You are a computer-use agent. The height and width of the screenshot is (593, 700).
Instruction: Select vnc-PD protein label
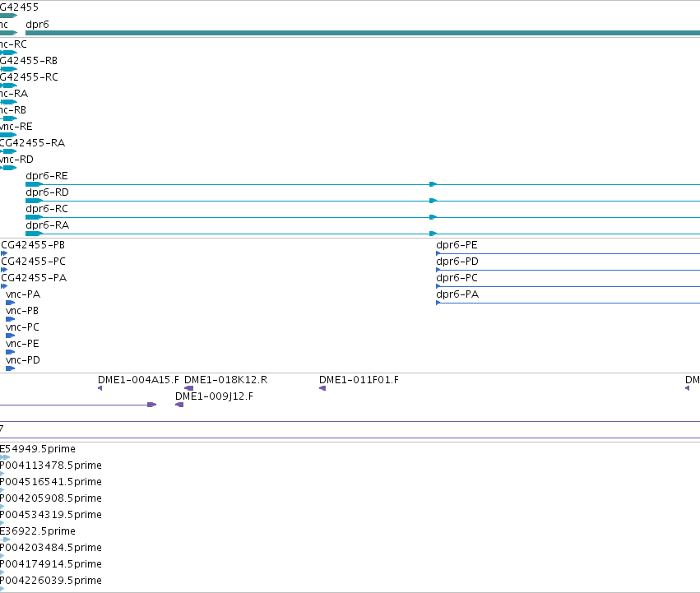coord(23,361)
